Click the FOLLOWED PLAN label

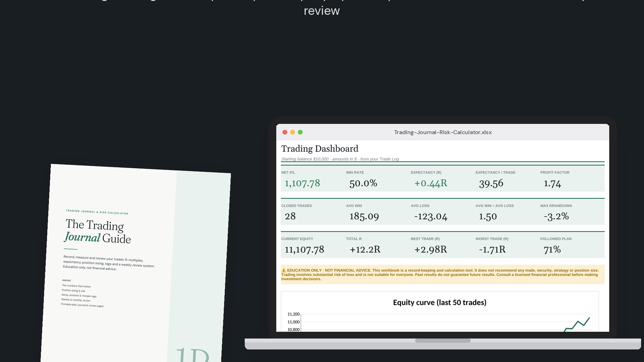[556, 239]
